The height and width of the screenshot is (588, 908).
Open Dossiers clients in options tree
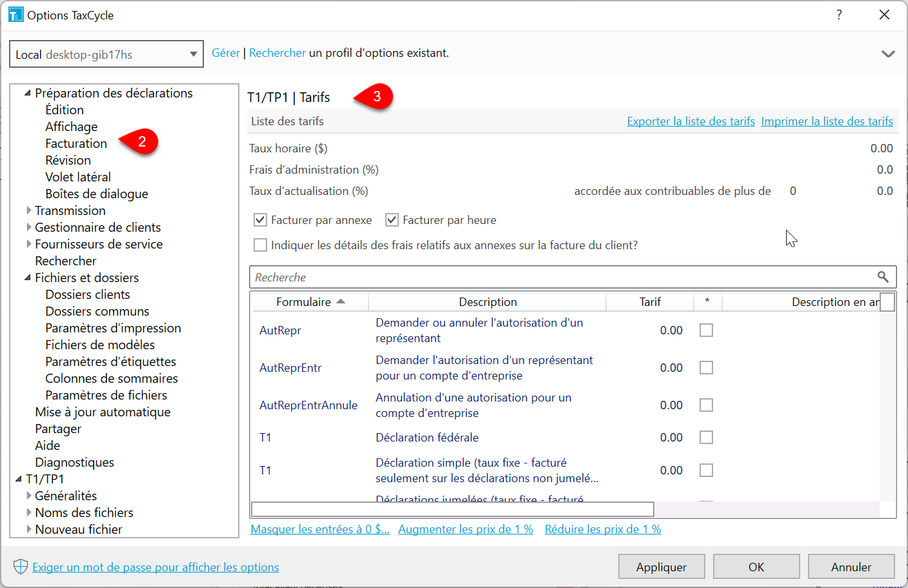coord(88,294)
